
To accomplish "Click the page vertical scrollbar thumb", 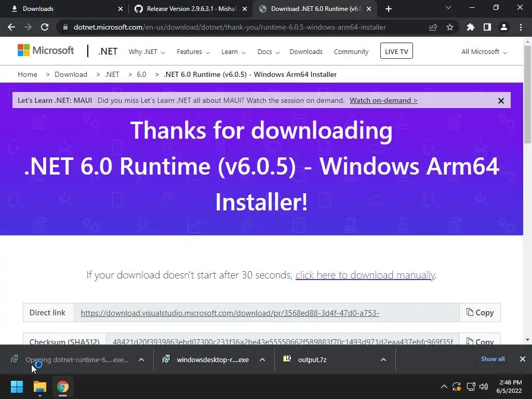I will coord(527,95).
